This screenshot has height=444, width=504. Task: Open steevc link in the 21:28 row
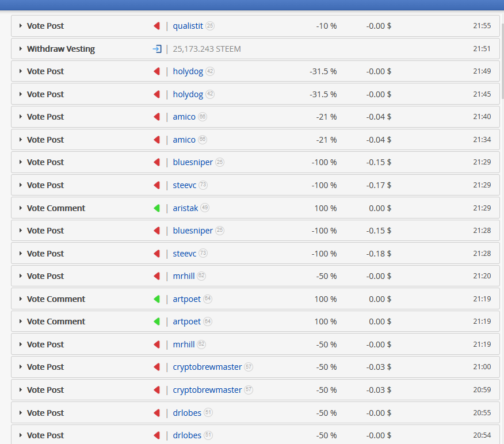click(185, 254)
